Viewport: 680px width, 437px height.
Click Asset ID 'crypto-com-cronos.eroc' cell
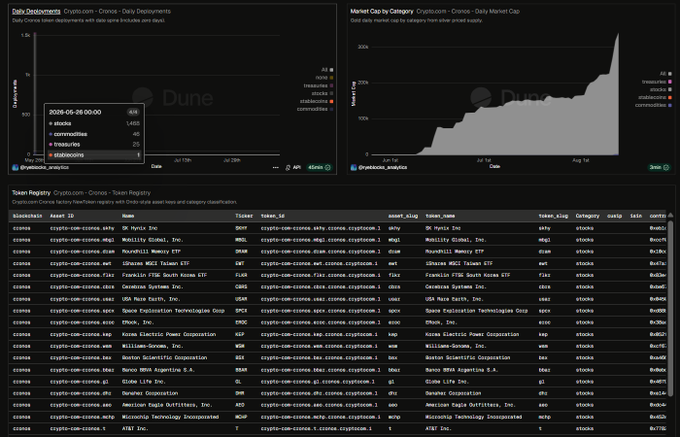(x=82, y=323)
